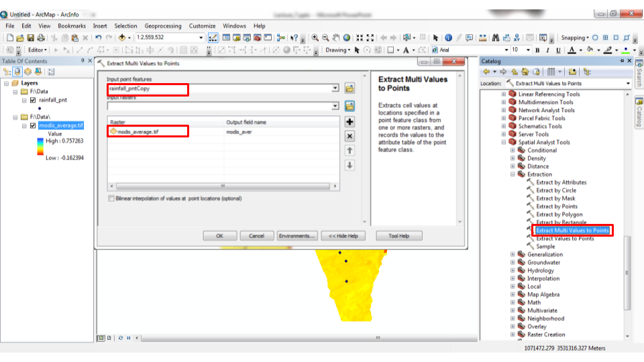Viewport: 644px width, 362px height.
Task: Click the raster list horizontal scrollbar
Action: point(223,186)
